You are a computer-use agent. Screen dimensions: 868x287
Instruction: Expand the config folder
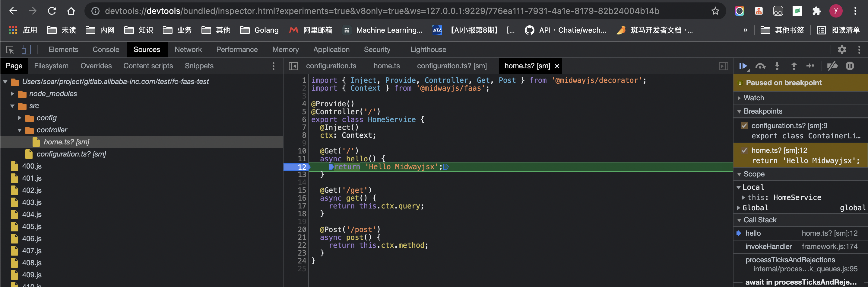click(20, 118)
